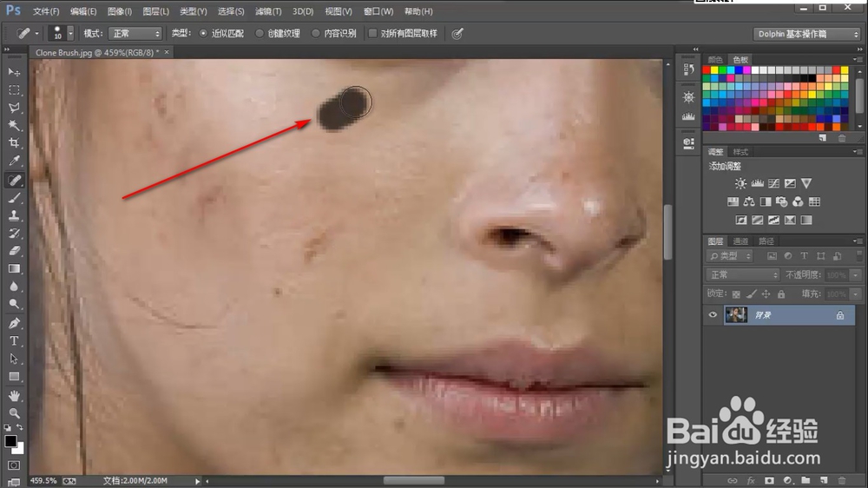Viewport: 868px width, 488px height.
Task: Add a Black & White adjustment
Action: pyautogui.click(x=766, y=201)
